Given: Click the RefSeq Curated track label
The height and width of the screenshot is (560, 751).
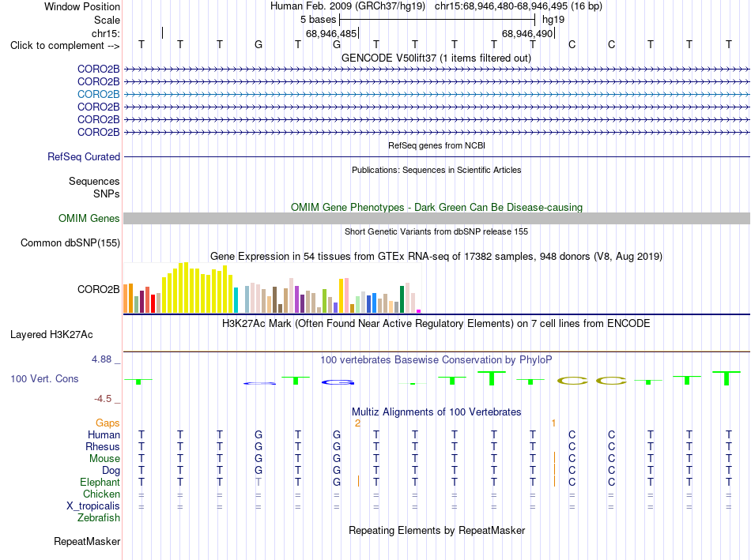Looking at the screenshot, I should [x=83, y=156].
